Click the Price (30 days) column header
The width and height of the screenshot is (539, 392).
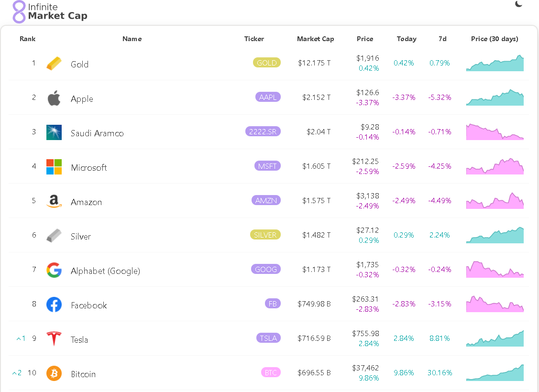[495, 39]
